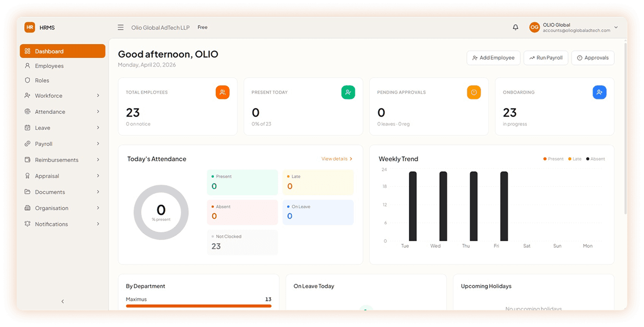The width and height of the screenshot is (644, 327).
Task: Open the account dropdown arrow
Action: coord(616,28)
